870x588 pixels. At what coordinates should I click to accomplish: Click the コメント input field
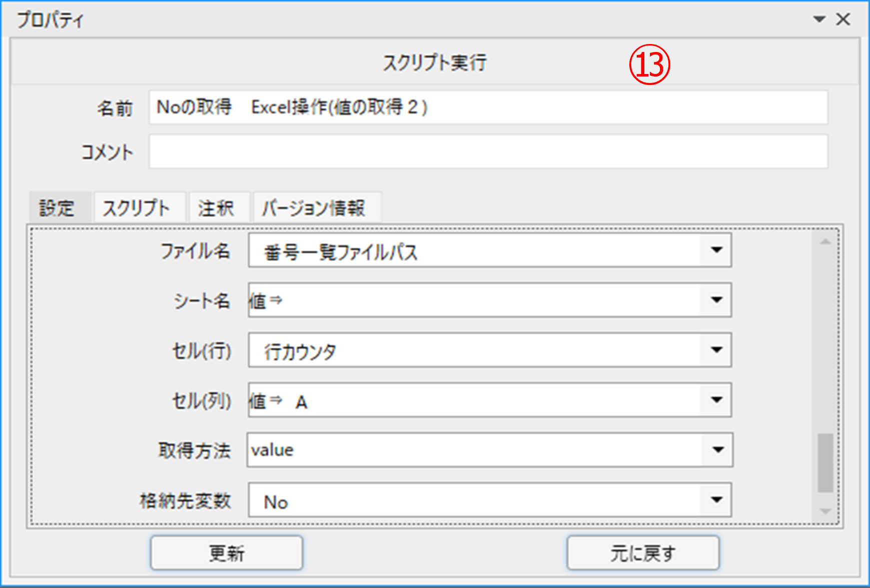[488, 151]
